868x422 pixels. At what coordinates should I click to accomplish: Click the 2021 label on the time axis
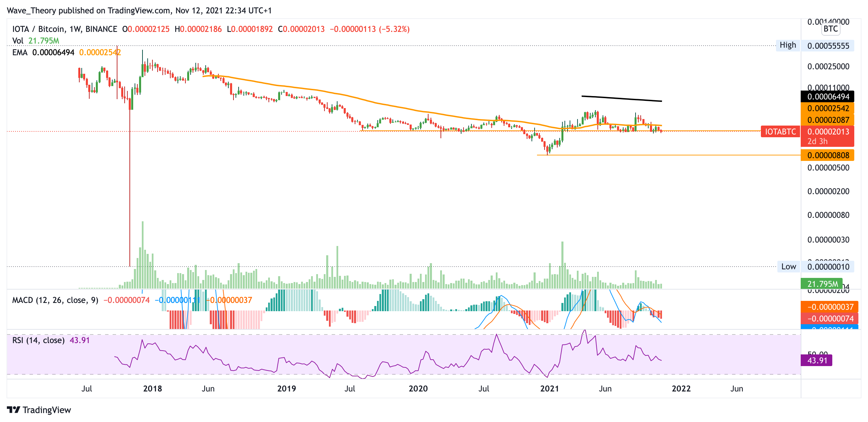[x=549, y=389]
